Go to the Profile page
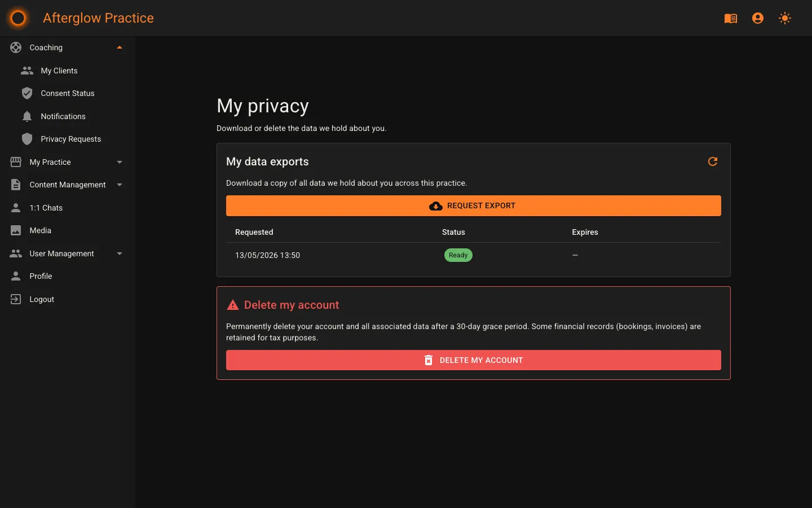This screenshot has width=812, height=508. coord(68,276)
